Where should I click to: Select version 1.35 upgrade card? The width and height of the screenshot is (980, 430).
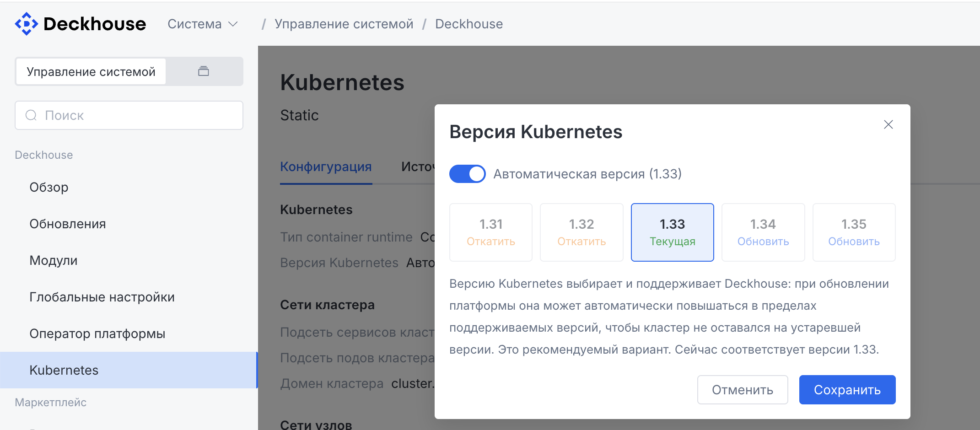(x=854, y=232)
